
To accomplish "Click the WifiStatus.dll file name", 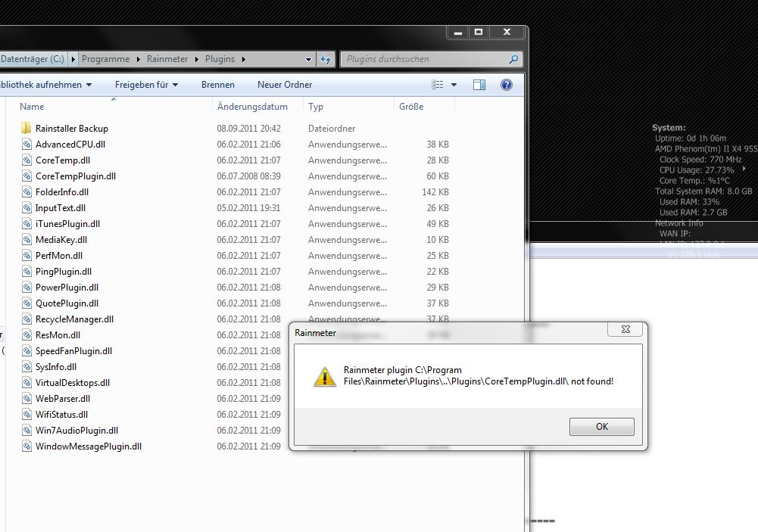I will pos(61,415).
